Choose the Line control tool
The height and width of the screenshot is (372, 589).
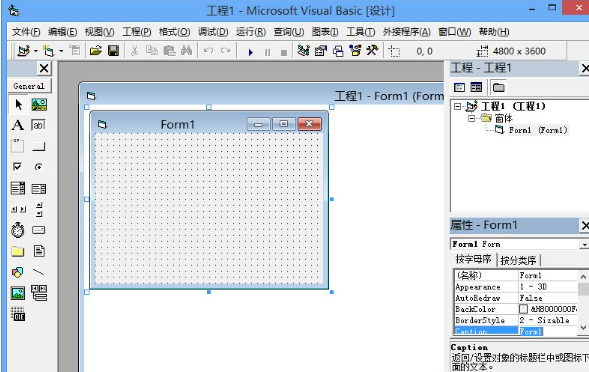click(38, 271)
